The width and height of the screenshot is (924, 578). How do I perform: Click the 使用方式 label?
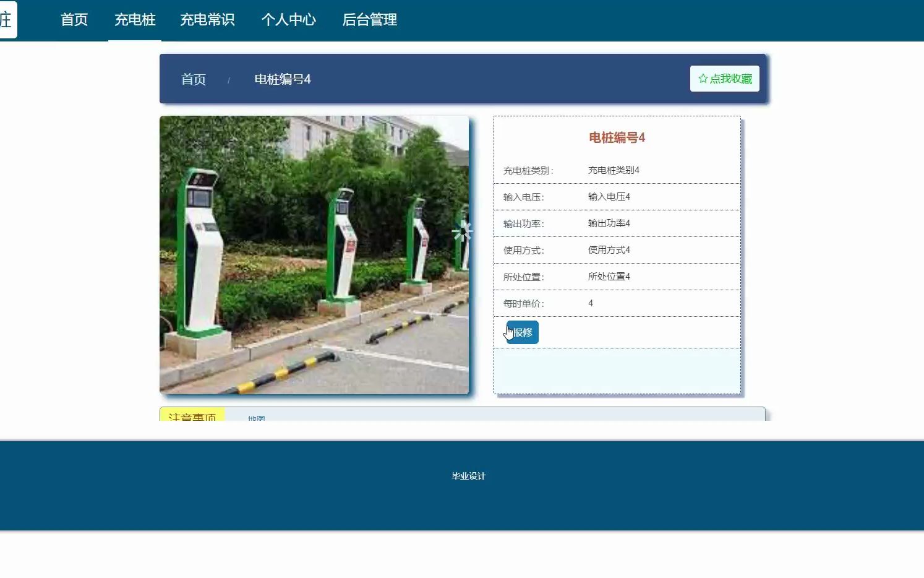[524, 250]
